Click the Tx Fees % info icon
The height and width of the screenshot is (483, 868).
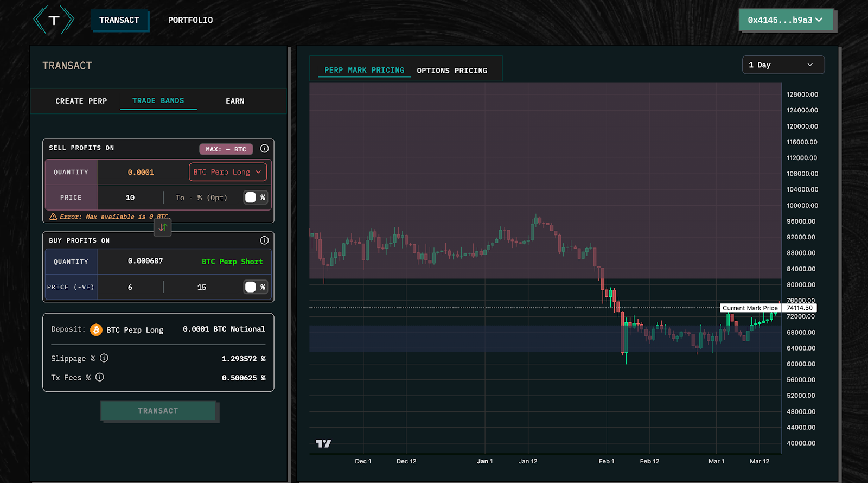point(100,377)
